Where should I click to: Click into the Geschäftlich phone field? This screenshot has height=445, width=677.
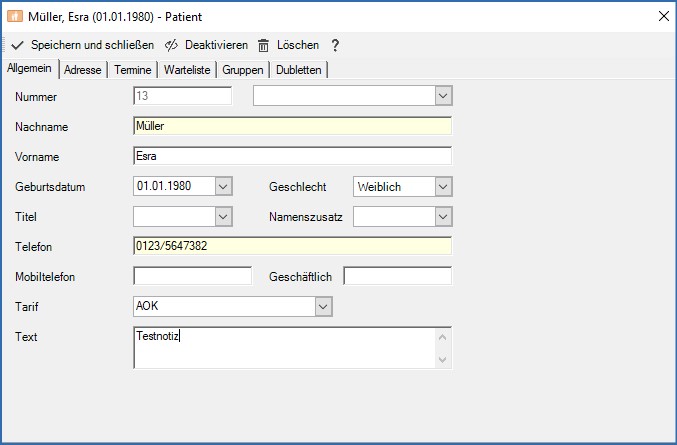pos(398,276)
